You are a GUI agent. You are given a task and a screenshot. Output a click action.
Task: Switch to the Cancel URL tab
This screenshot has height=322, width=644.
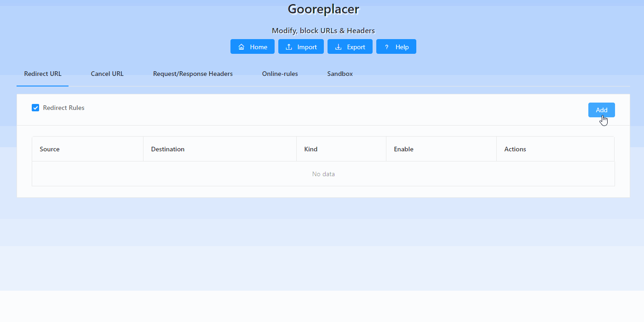[107, 74]
